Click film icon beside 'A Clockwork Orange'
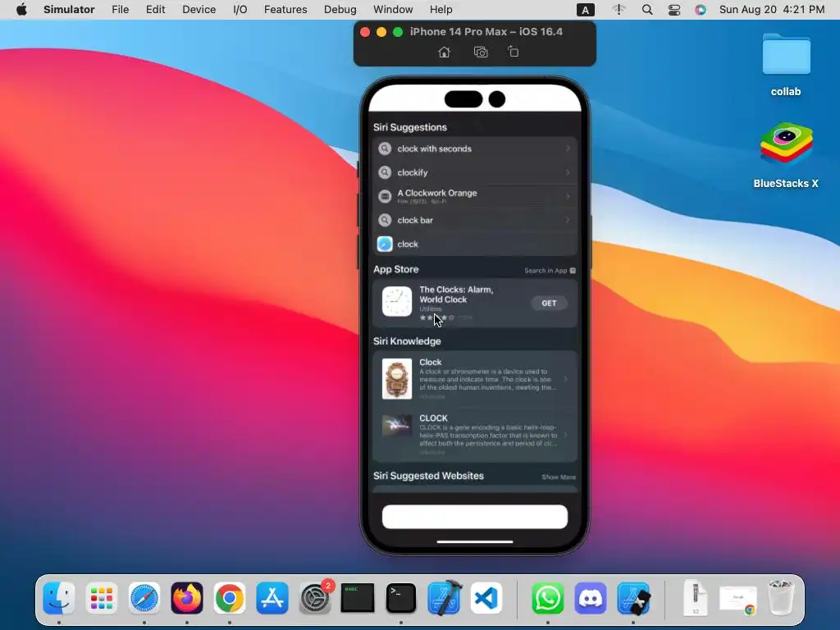Image resolution: width=840 pixels, height=630 pixels. [x=385, y=196]
